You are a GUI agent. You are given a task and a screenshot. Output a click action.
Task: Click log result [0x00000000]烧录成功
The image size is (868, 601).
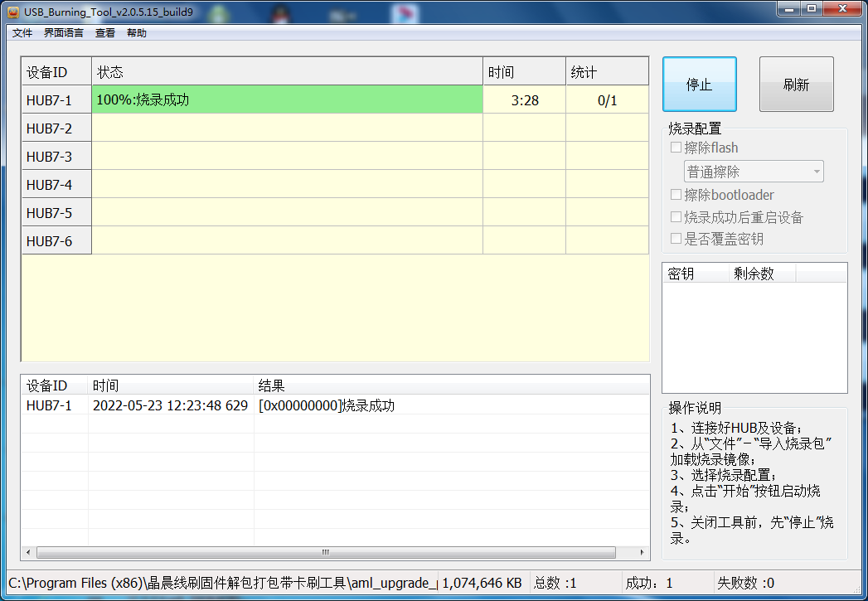tap(327, 405)
